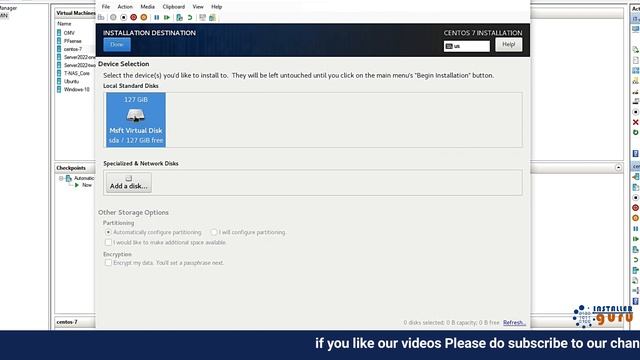Click the Help! button in installer header

[x=509, y=44]
